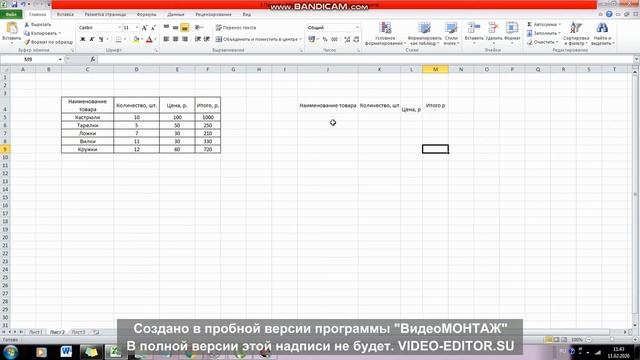640x360 pixels.
Task: Open Word from the taskbar
Action: pyautogui.click(x=66, y=352)
